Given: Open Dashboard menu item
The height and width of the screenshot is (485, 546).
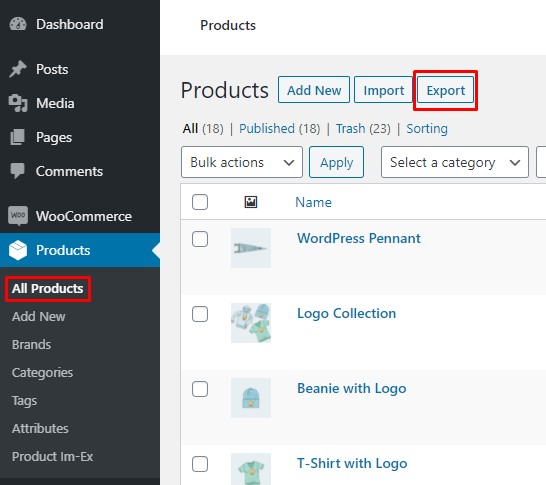Looking at the screenshot, I should point(80,24).
